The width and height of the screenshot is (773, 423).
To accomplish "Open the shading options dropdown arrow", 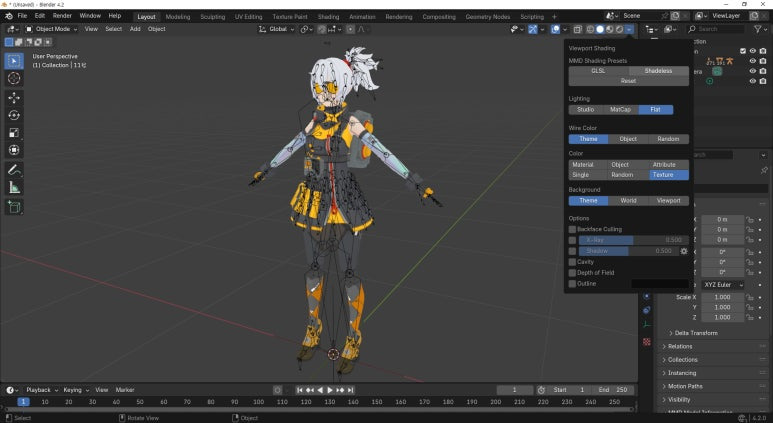I will coord(630,30).
